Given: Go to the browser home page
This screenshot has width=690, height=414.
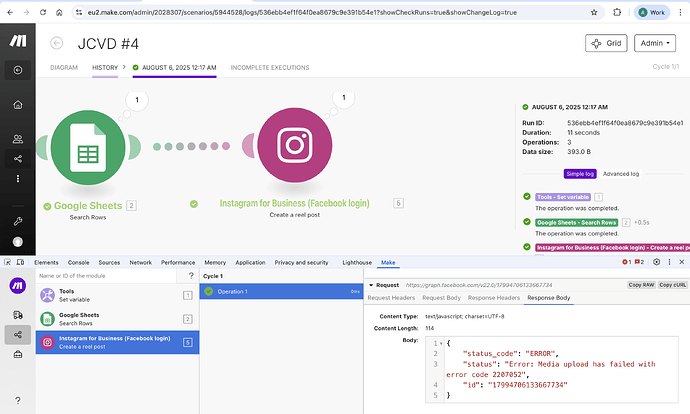Looking at the screenshot, I should (59, 12).
